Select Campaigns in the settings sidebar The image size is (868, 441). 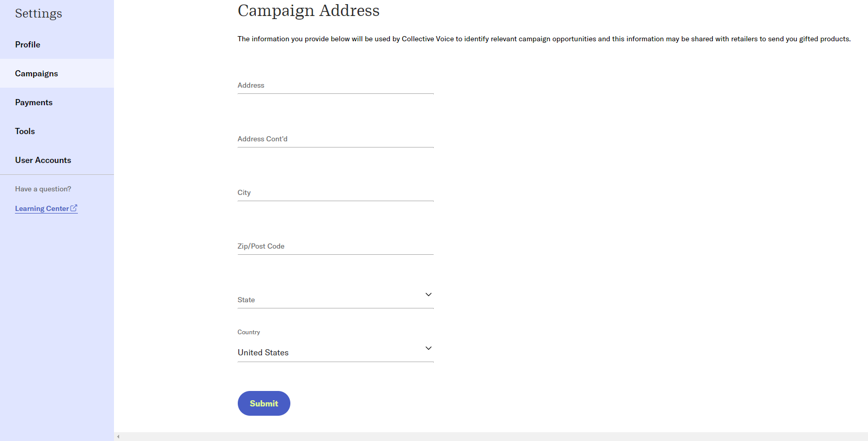(x=57, y=73)
